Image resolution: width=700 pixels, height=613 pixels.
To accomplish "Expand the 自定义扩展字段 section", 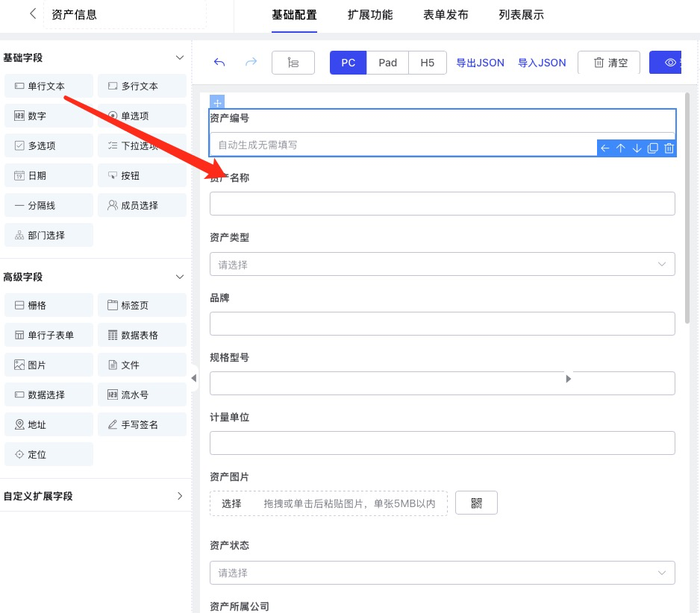I will (x=179, y=496).
